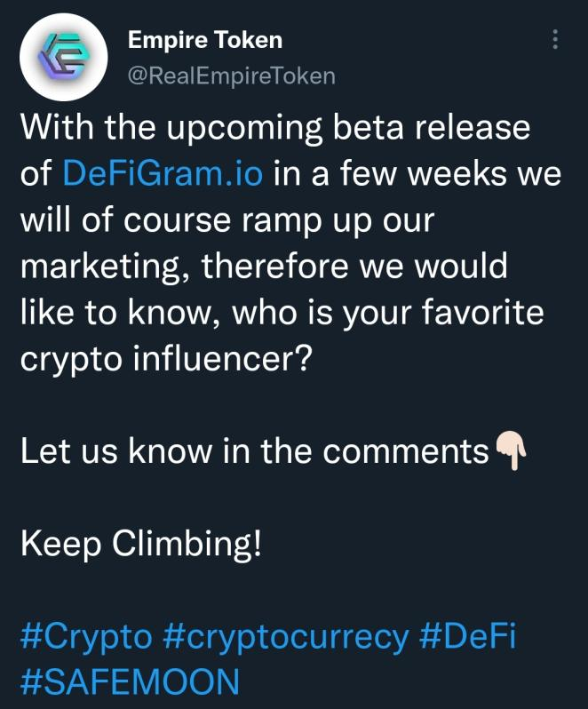Tap the word "of" before DeFiGram.io
The width and height of the screenshot is (588, 709).
click(36, 173)
